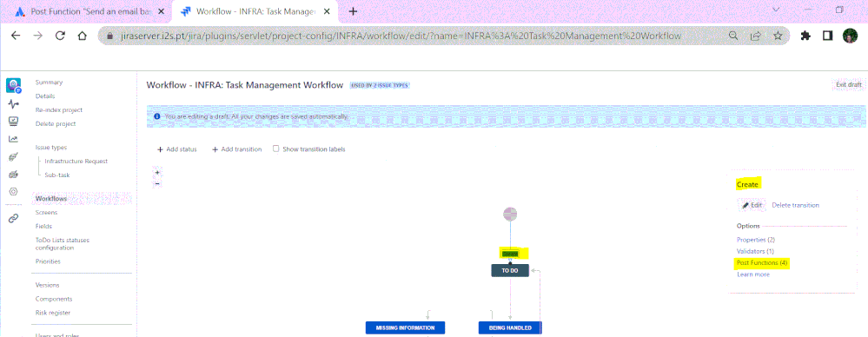The height and width of the screenshot is (337, 868).
Task: Open Properties (2) link
Action: tap(756, 240)
